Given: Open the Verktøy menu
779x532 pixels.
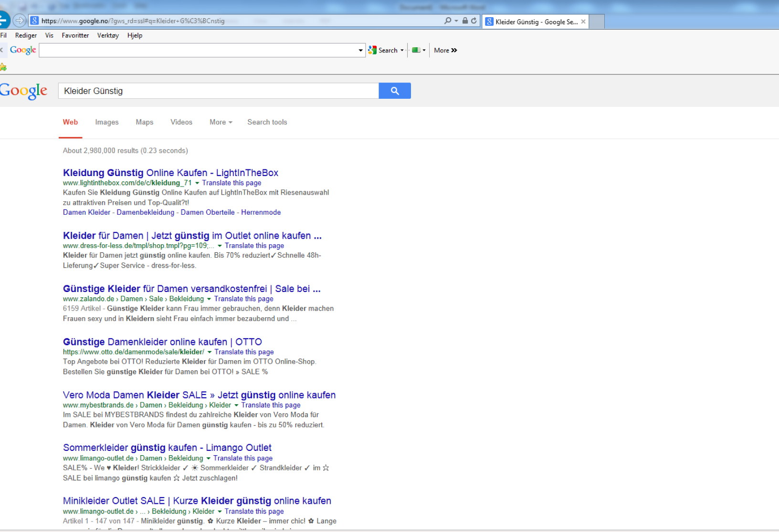Looking at the screenshot, I should click(108, 35).
